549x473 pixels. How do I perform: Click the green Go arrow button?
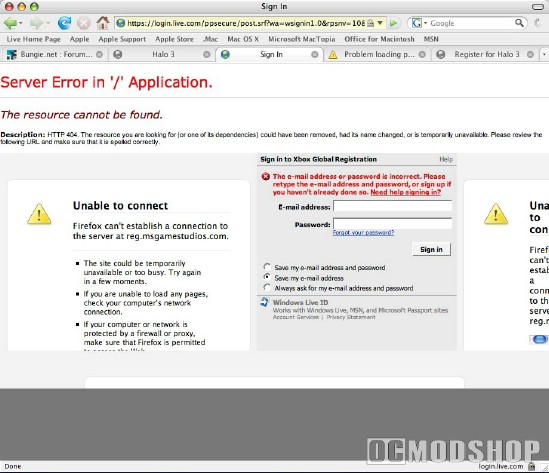(x=394, y=23)
